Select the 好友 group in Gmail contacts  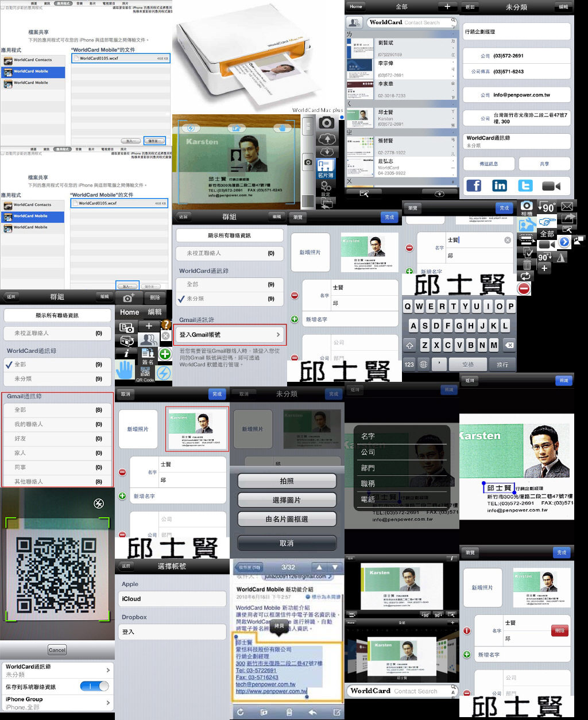[57, 439]
